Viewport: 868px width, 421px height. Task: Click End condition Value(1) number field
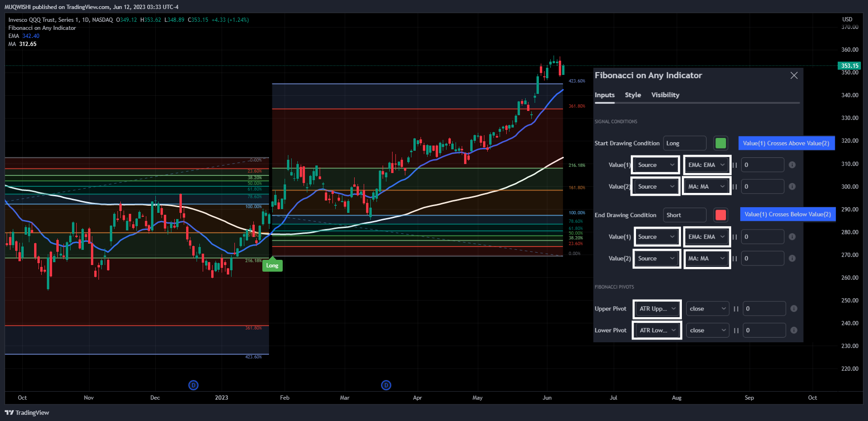[762, 237]
